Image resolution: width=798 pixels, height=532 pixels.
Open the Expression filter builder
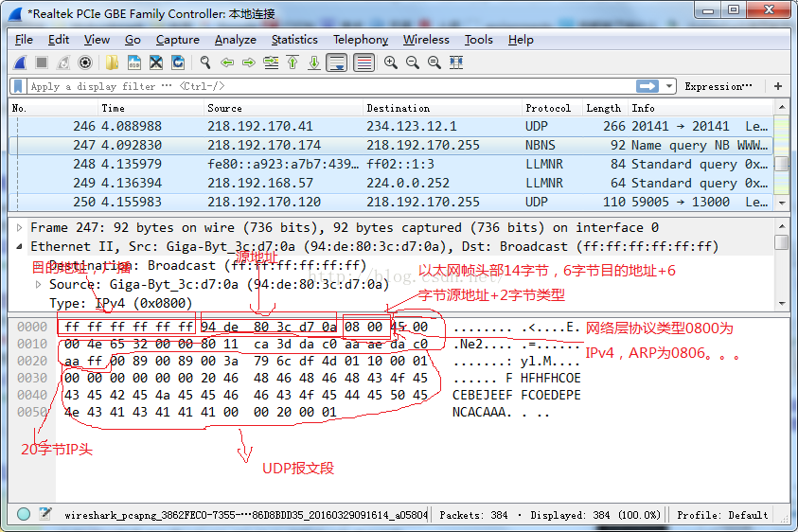point(718,86)
